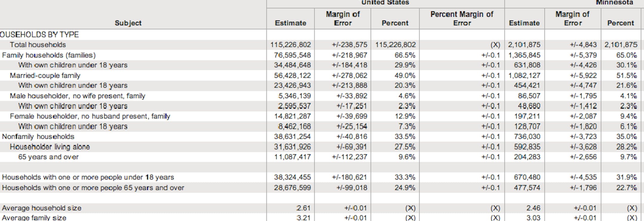The height and width of the screenshot is (221, 644).
Task: Select the 2.61 average household size value
Action: (303, 208)
